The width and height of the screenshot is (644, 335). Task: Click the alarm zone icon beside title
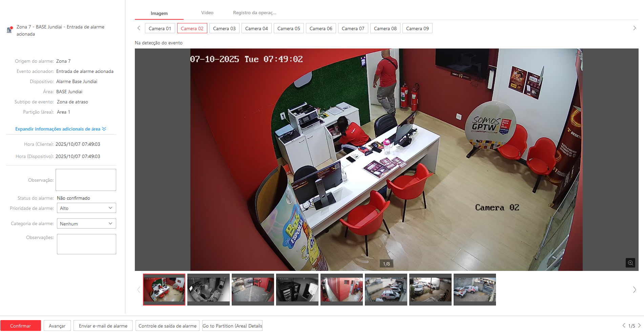coord(10,30)
